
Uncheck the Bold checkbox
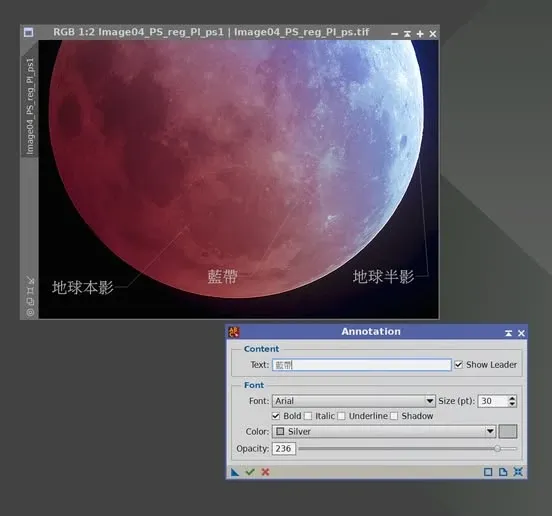coord(276,416)
